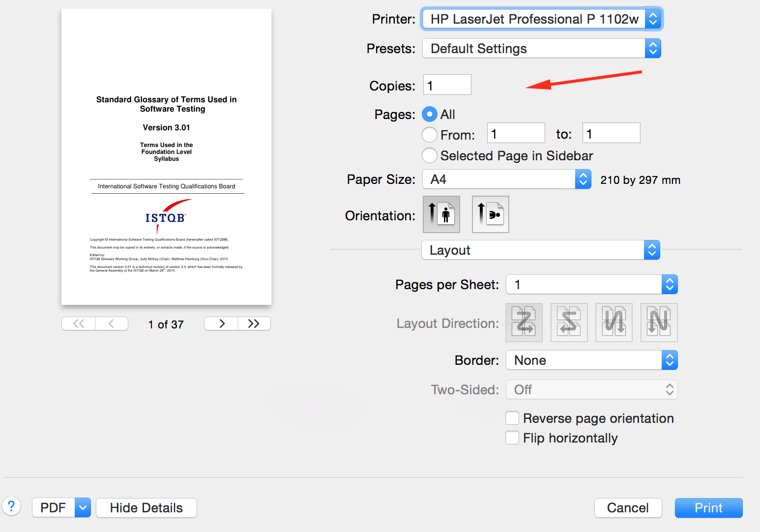Screen dimensions: 760x532
Task: Select portrait orientation icon
Action: click(x=441, y=214)
